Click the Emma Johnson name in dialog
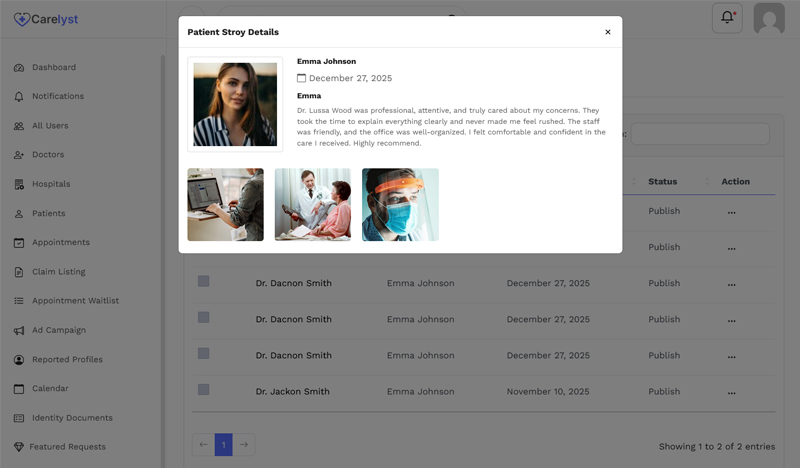Screen dimensions: 800x468 click(327, 61)
